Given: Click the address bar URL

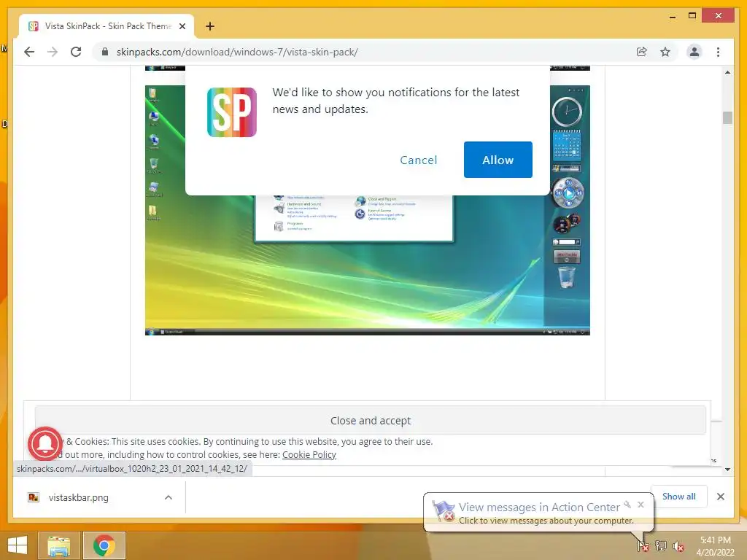Looking at the screenshot, I should (237, 52).
